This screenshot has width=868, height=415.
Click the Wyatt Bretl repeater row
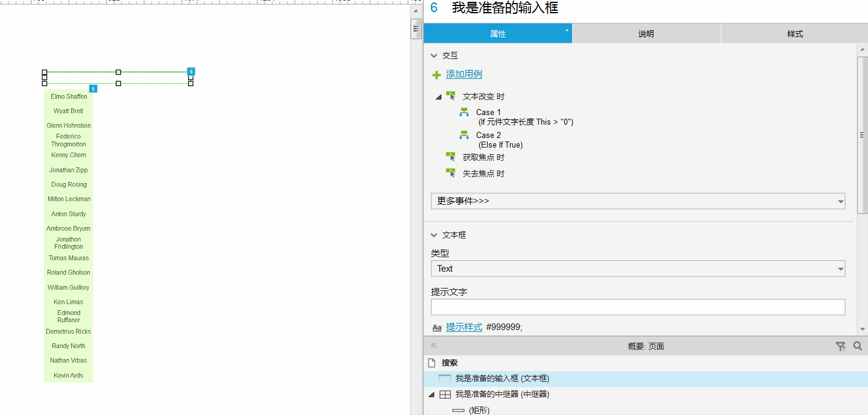tap(69, 111)
